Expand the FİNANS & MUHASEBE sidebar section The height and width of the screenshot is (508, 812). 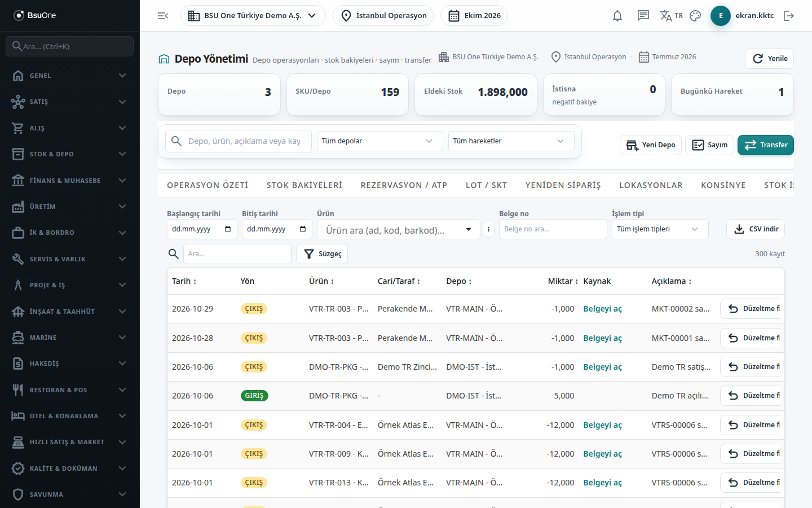coord(70,181)
